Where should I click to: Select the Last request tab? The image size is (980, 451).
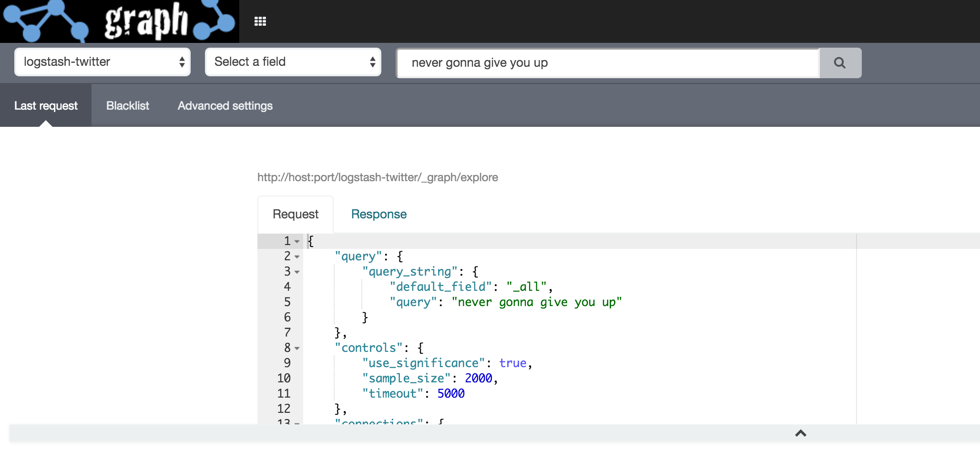[x=46, y=105]
